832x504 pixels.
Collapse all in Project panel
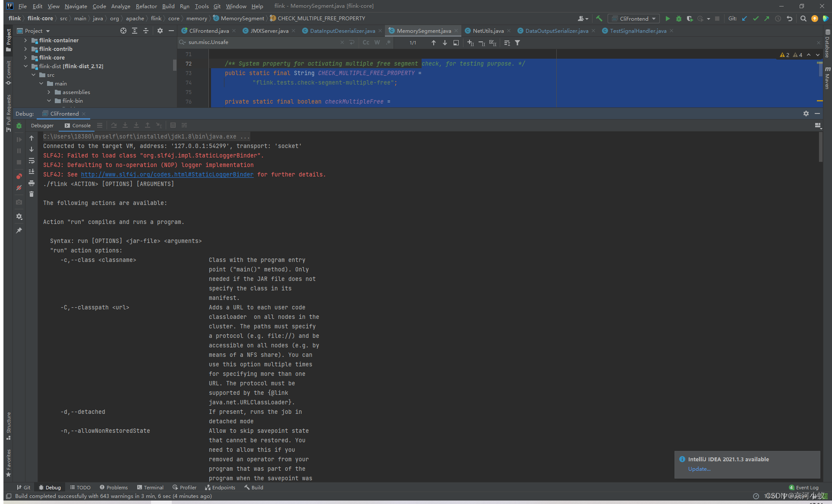click(x=146, y=31)
